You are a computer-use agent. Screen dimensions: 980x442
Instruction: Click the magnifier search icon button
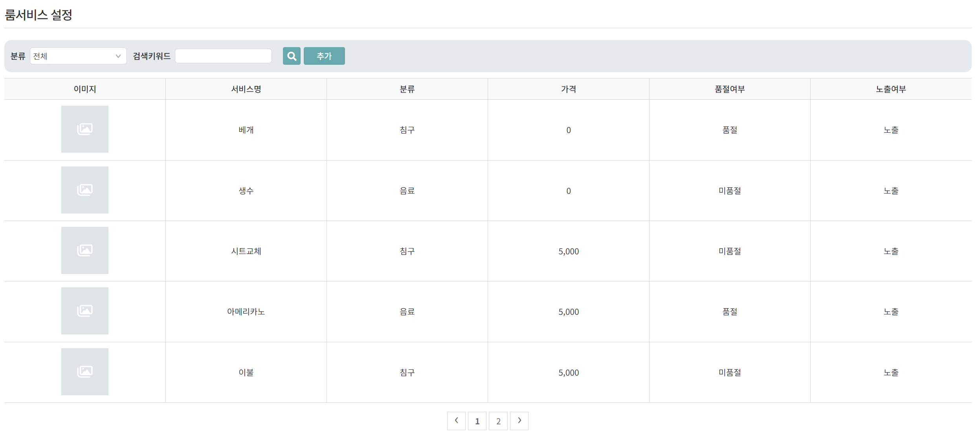click(292, 56)
